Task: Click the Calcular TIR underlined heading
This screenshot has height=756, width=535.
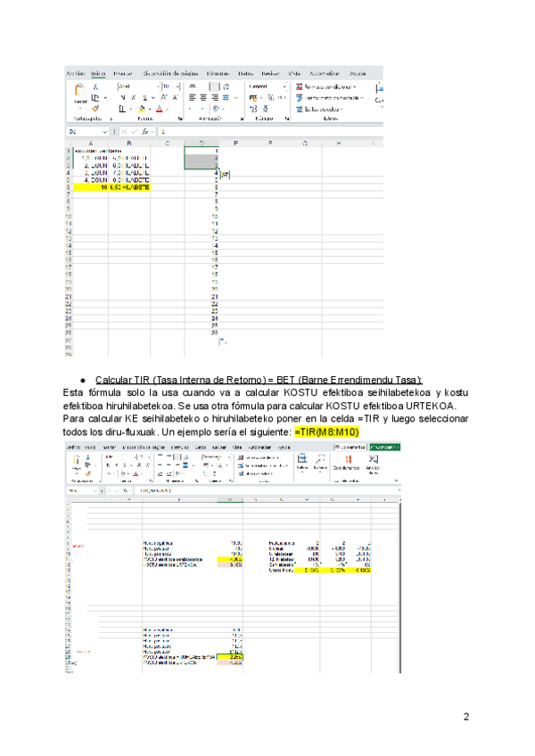Action: [259, 380]
